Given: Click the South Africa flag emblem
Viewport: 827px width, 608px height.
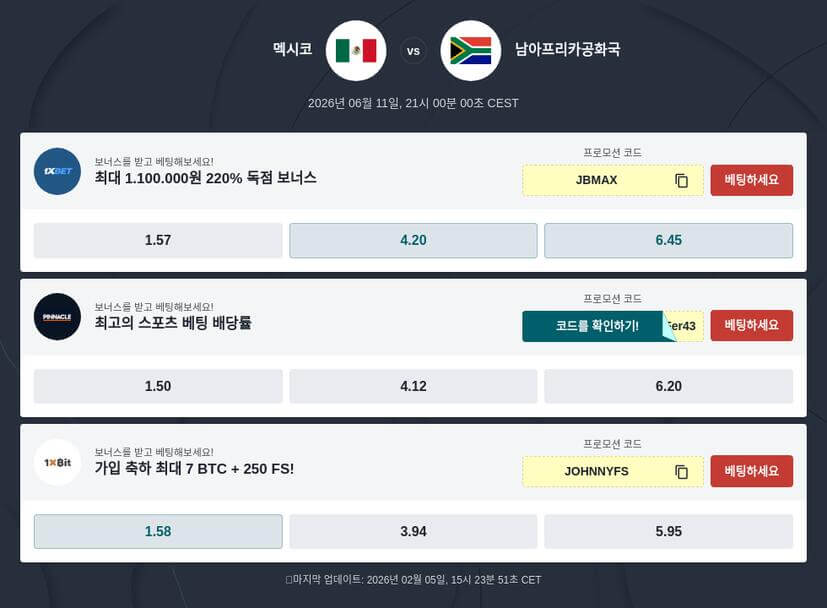Looking at the screenshot, I should point(471,48).
